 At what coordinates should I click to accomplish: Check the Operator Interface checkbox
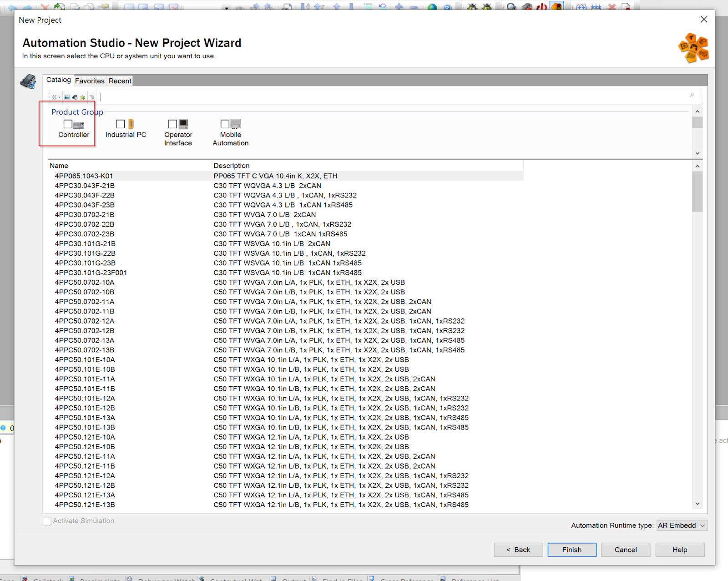point(172,124)
